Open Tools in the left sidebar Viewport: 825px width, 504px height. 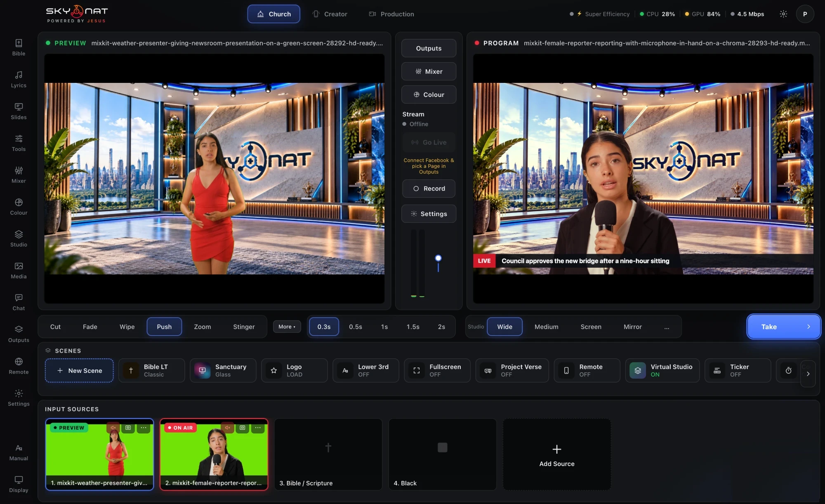click(19, 143)
